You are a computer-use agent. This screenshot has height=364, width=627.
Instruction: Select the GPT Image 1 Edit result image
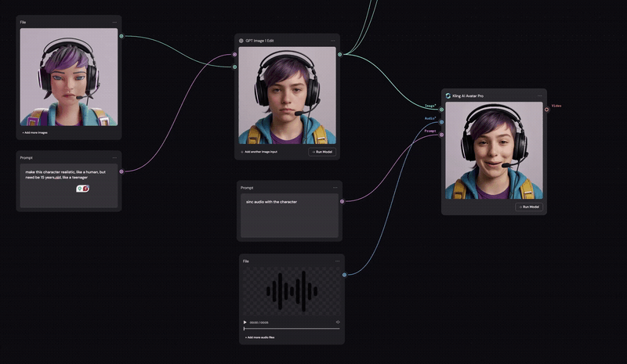[x=287, y=96]
